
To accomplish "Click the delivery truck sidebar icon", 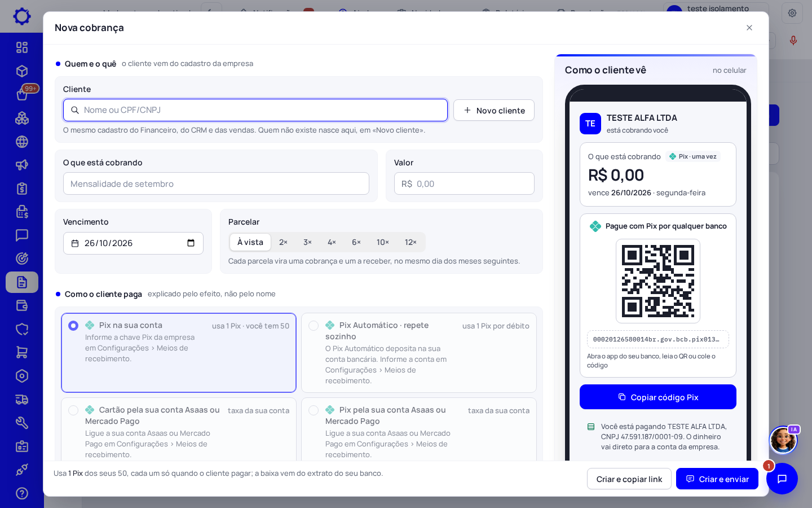I will click(22, 400).
